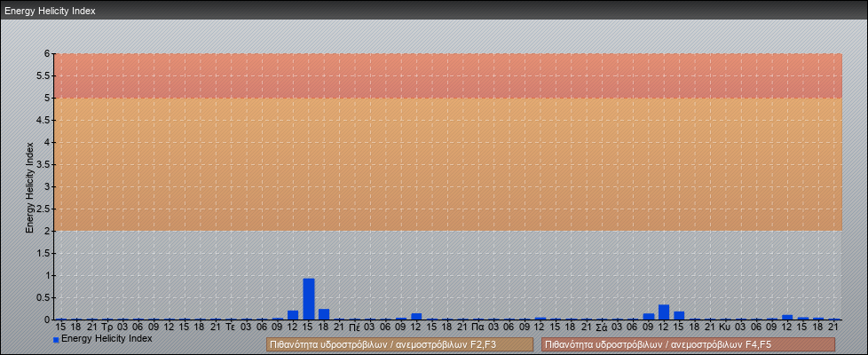Click the y-axis value 1
This screenshot has height=355, width=868.
click(x=48, y=275)
